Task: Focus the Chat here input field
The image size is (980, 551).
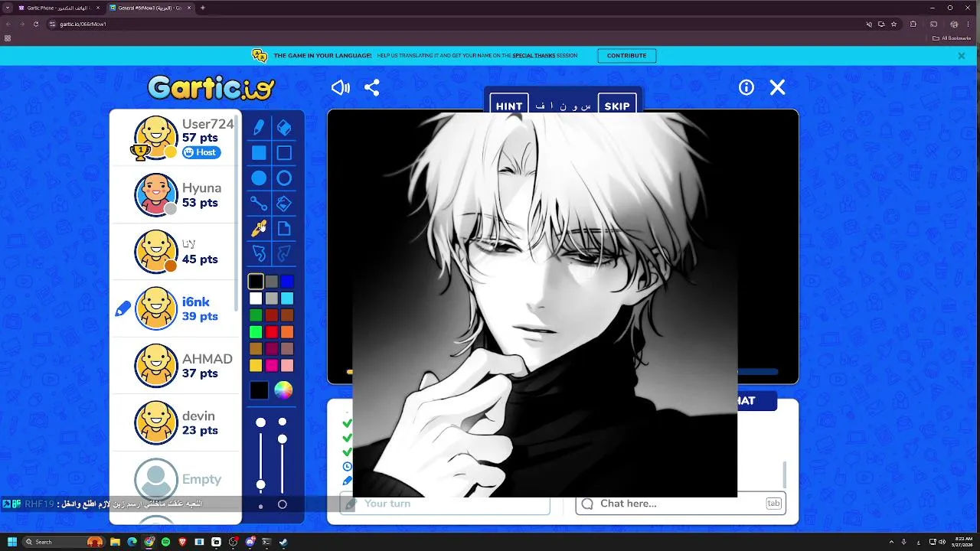Action: 681,504
